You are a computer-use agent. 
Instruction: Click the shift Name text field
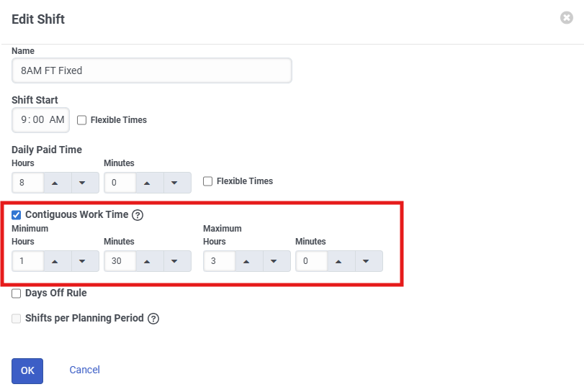pyautogui.click(x=151, y=70)
